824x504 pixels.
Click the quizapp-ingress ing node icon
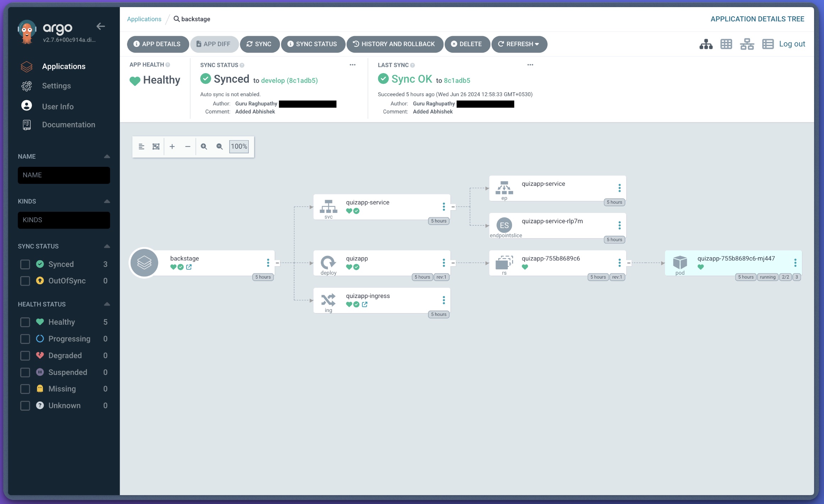(x=328, y=300)
